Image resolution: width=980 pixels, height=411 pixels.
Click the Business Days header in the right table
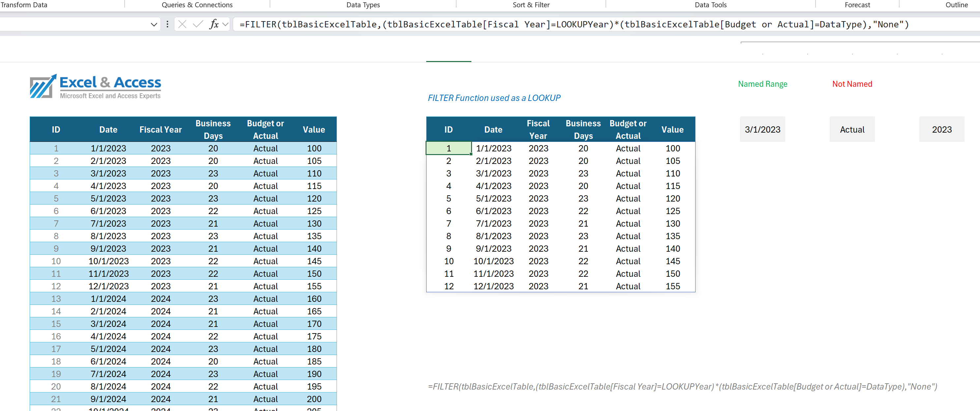click(583, 129)
